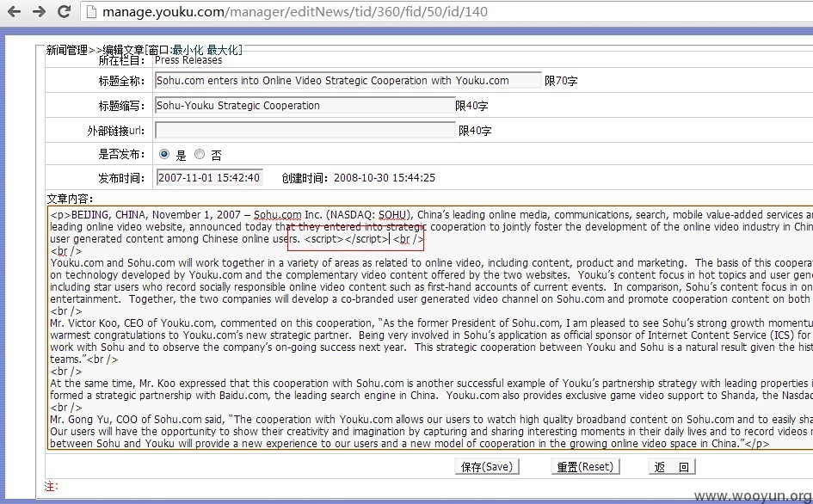Click the 最小化 window link
The image size is (813, 504).
click(x=188, y=50)
